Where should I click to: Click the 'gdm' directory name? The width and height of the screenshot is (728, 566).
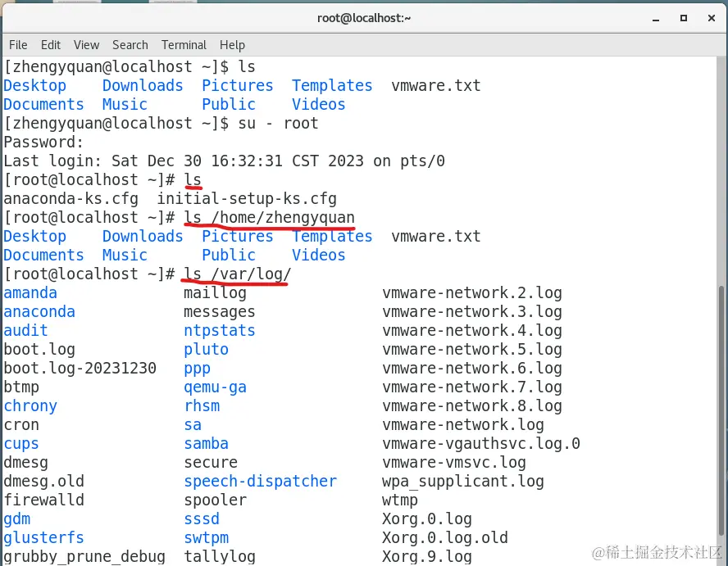[16, 519]
